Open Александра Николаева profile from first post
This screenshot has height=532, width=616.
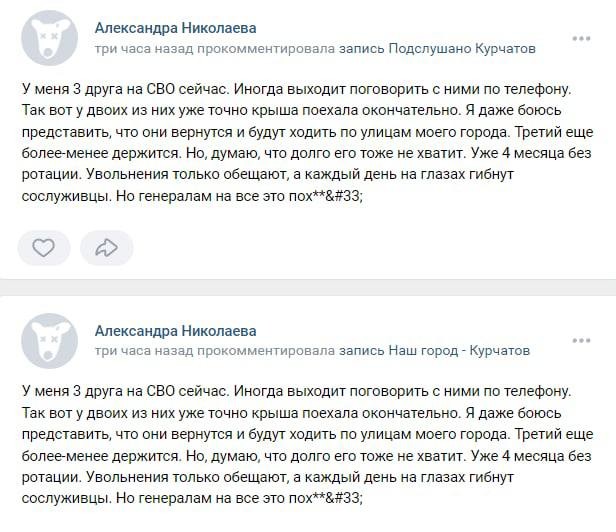point(176,28)
